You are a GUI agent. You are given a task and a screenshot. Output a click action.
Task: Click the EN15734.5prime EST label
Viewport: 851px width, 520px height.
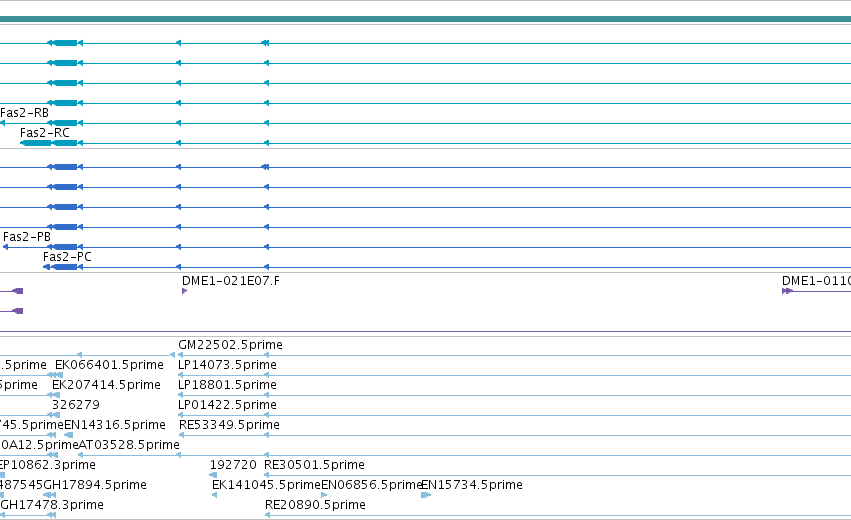(x=472, y=485)
